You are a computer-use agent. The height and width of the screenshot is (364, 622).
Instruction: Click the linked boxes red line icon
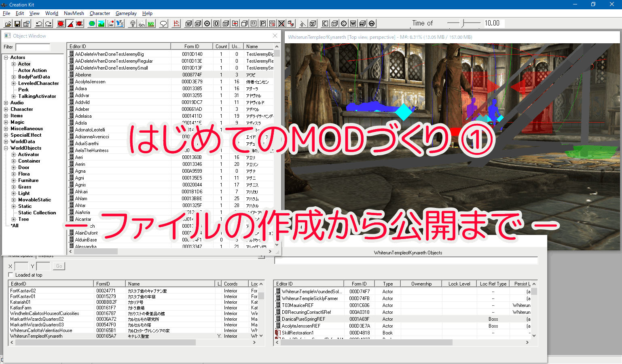pos(290,23)
